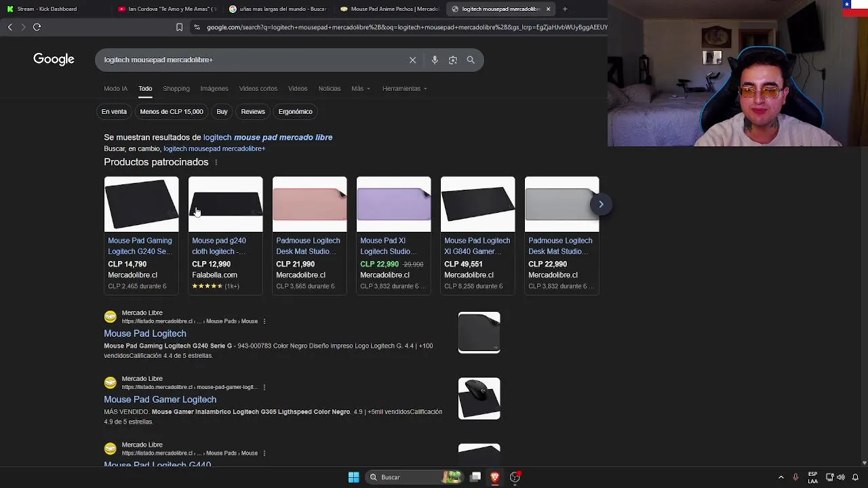
Task: Open options for Mouse Pad Logitech result
Action: 264,321
